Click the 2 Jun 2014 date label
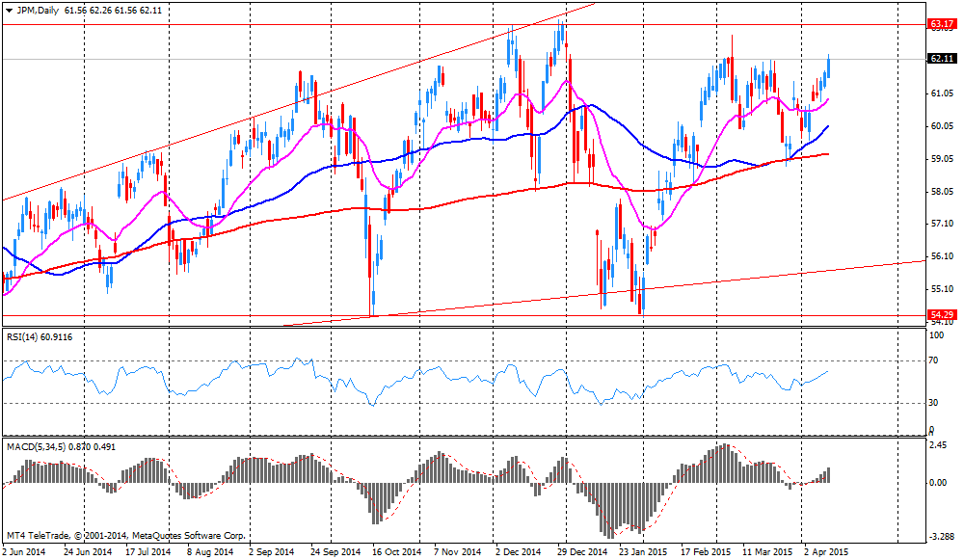This screenshot has width=964, height=560. [x=24, y=552]
